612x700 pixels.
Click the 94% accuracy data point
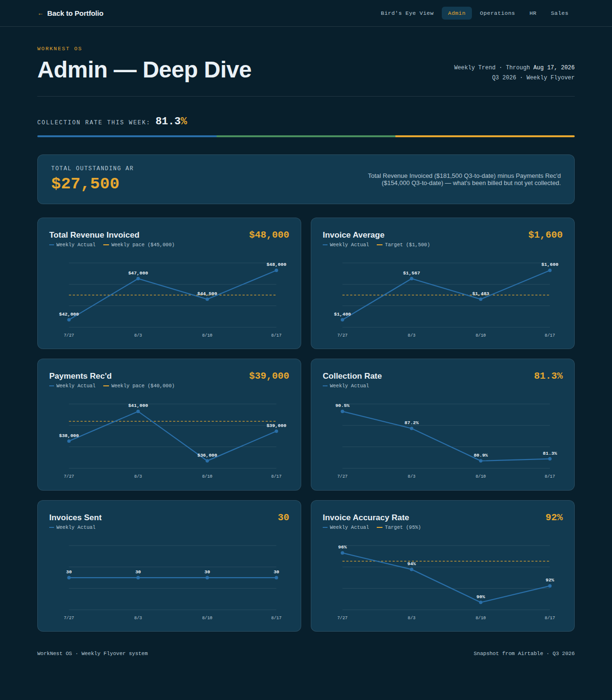click(412, 569)
